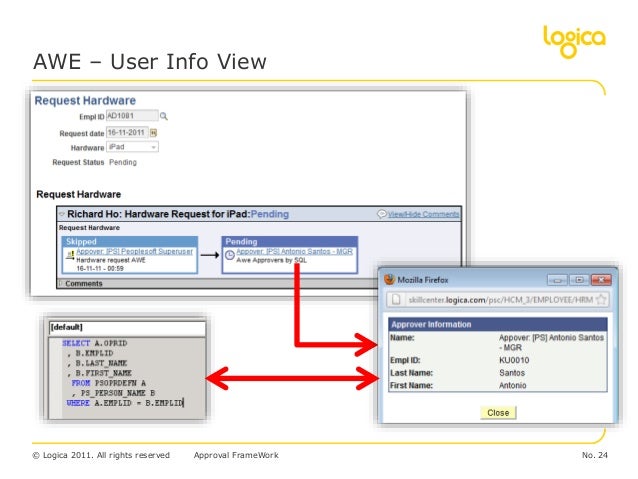Click 'Hardware request AWE' text
Image resolution: width=638 pixels, height=479 pixels.
pyautogui.click(x=111, y=260)
